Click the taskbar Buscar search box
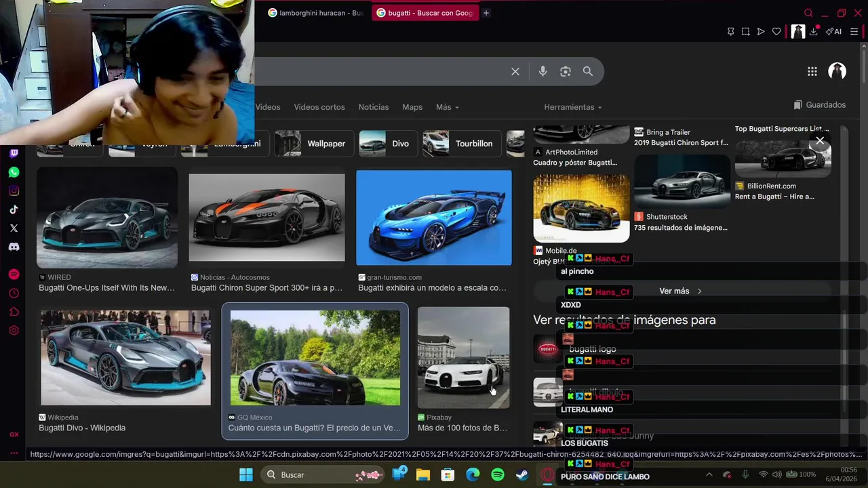Screen dimensions: 868x488 pyautogui.click(x=323, y=474)
